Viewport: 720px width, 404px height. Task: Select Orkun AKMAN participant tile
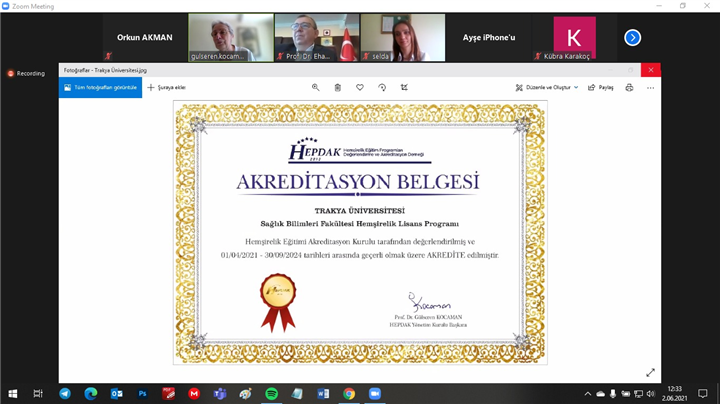point(145,38)
